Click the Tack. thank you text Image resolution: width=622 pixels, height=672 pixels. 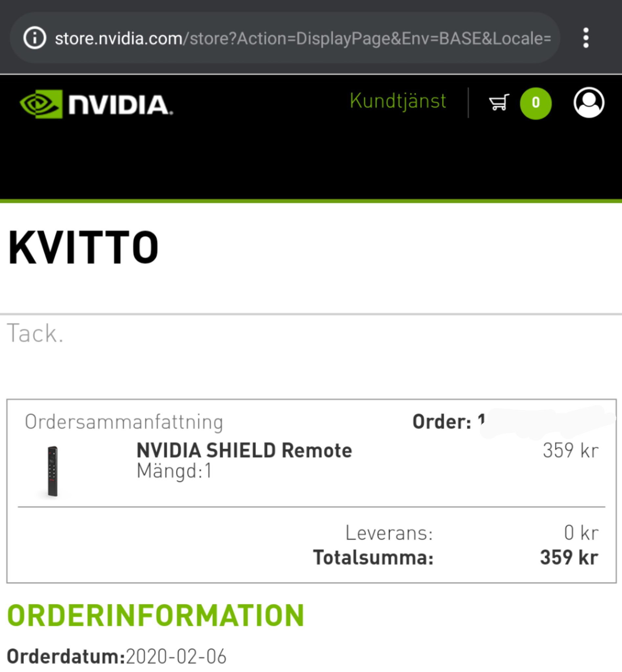click(35, 333)
